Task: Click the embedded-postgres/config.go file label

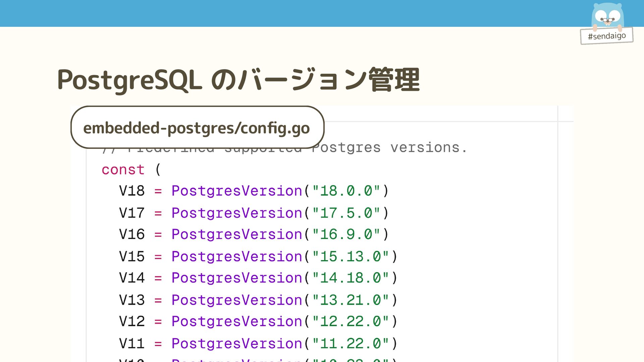Action: (197, 128)
